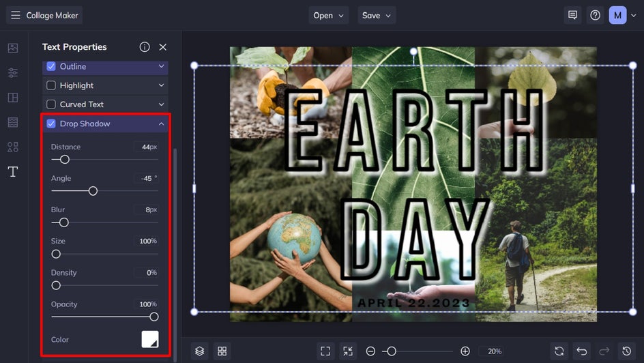The image size is (644, 363).
Task: Enable the Curved Text checkbox
Action: pyautogui.click(x=51, y=104)
